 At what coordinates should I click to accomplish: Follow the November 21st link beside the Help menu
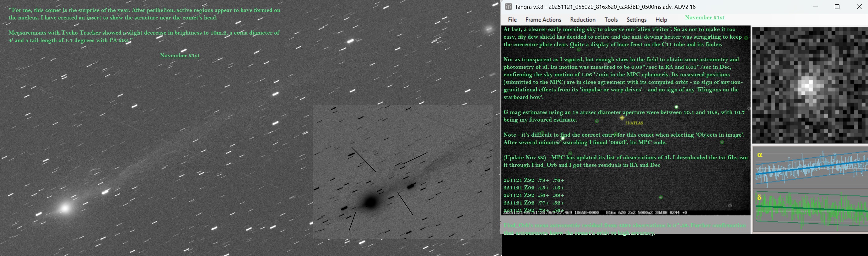[704, 18]
